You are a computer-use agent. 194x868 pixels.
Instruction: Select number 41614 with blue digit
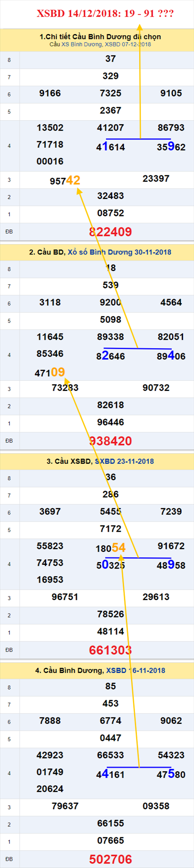point(110,147)
